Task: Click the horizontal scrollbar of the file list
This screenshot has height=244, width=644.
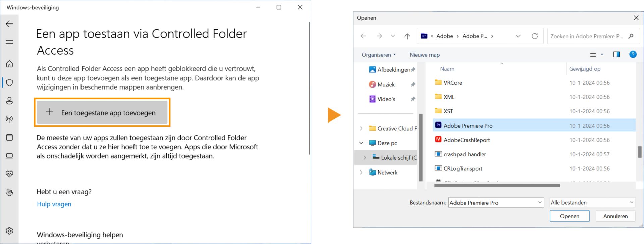Action: pos(497,185)
